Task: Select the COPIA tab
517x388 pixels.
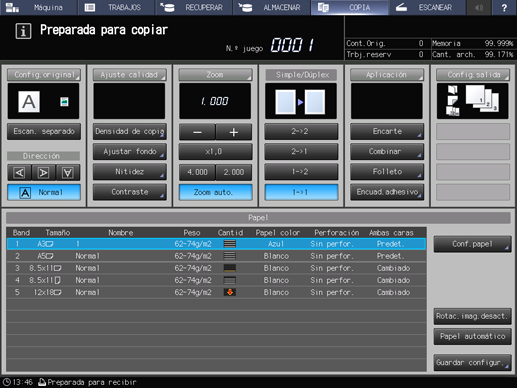Action: coord(349,7)
